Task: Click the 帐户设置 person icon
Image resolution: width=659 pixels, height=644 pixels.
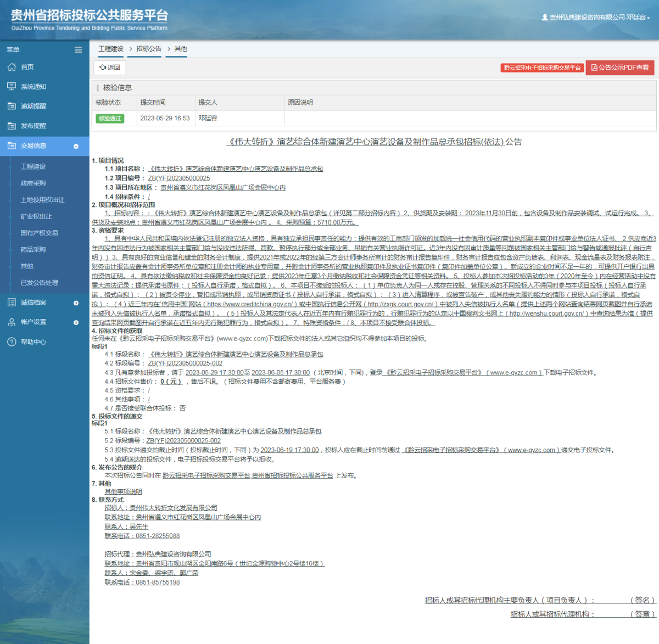Action: 12,322
